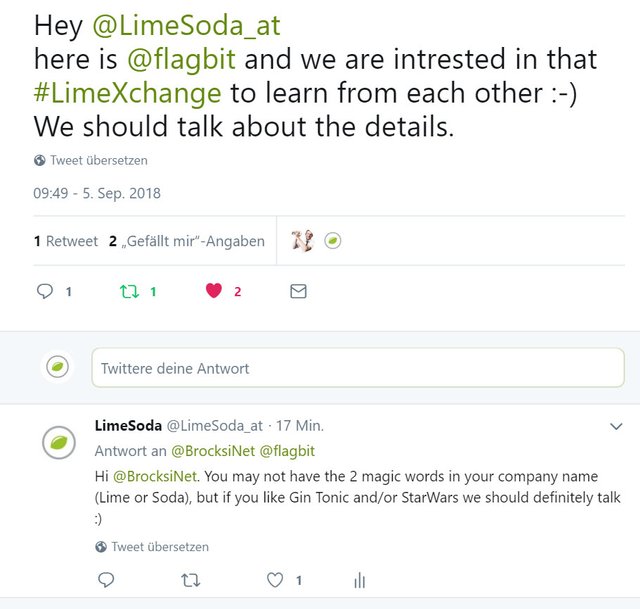
Task: Open LimeSoda's profile avatar beside the reply
Action: (x=59, y=442)
